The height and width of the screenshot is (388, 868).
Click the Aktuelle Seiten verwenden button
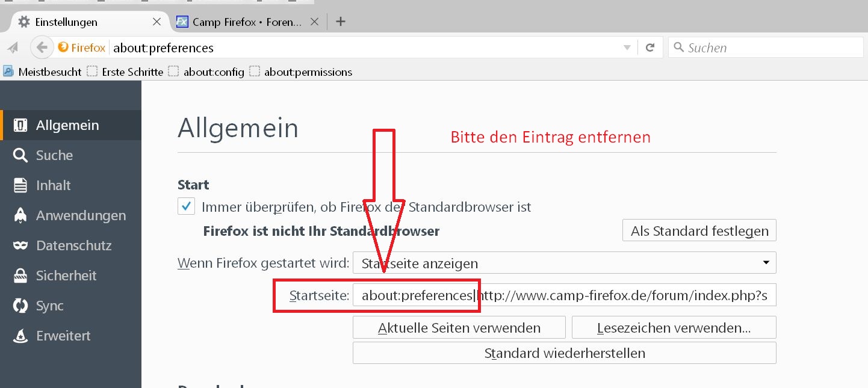click(x=459, y=328)
